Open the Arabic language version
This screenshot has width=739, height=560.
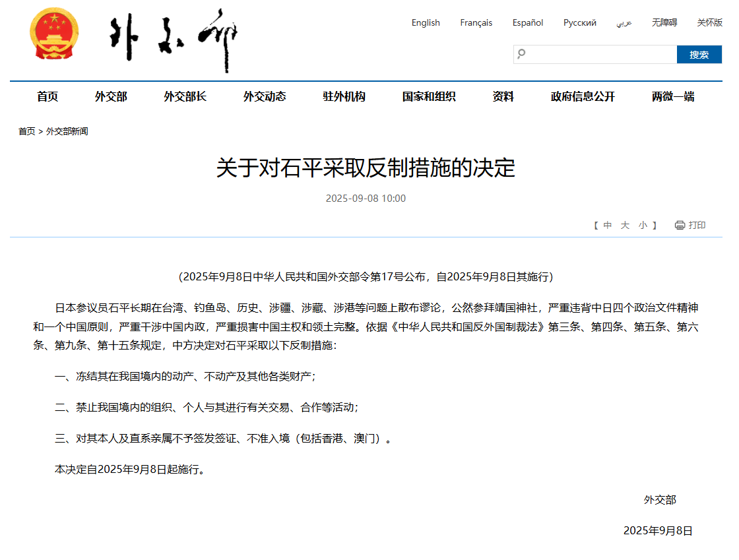click(624, 22)
